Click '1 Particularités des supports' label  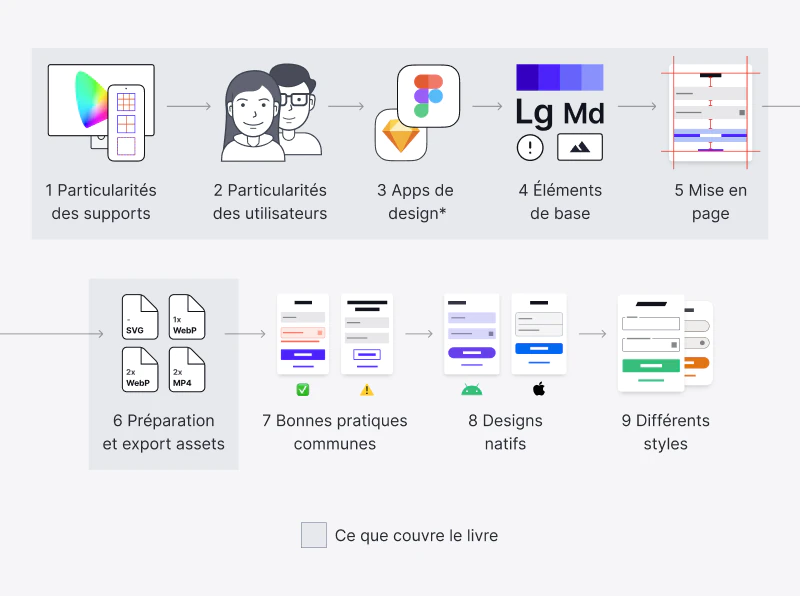[x=101, y=202]
